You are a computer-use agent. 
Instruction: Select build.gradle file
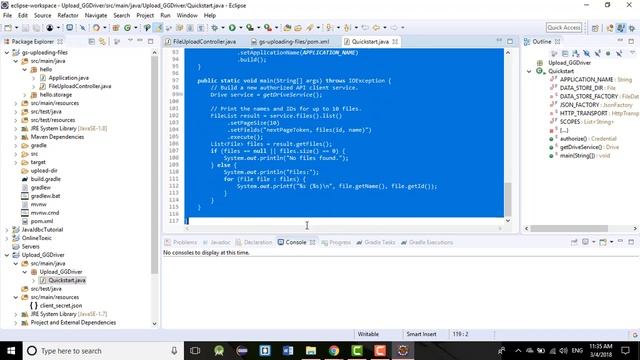[x=45, y=179]
